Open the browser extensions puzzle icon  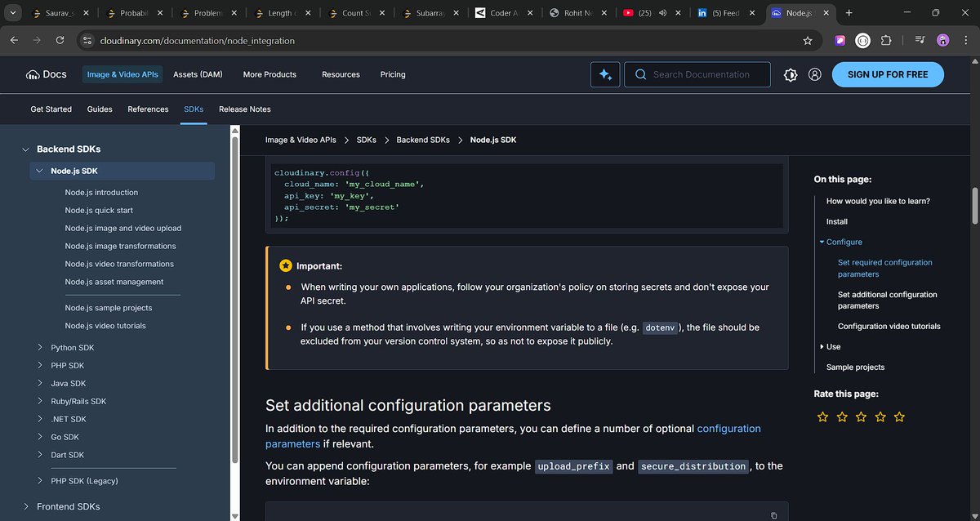[x=886, y=40]
